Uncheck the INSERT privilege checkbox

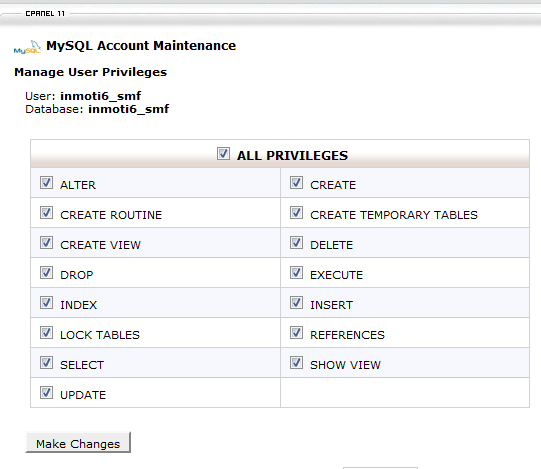296,303
